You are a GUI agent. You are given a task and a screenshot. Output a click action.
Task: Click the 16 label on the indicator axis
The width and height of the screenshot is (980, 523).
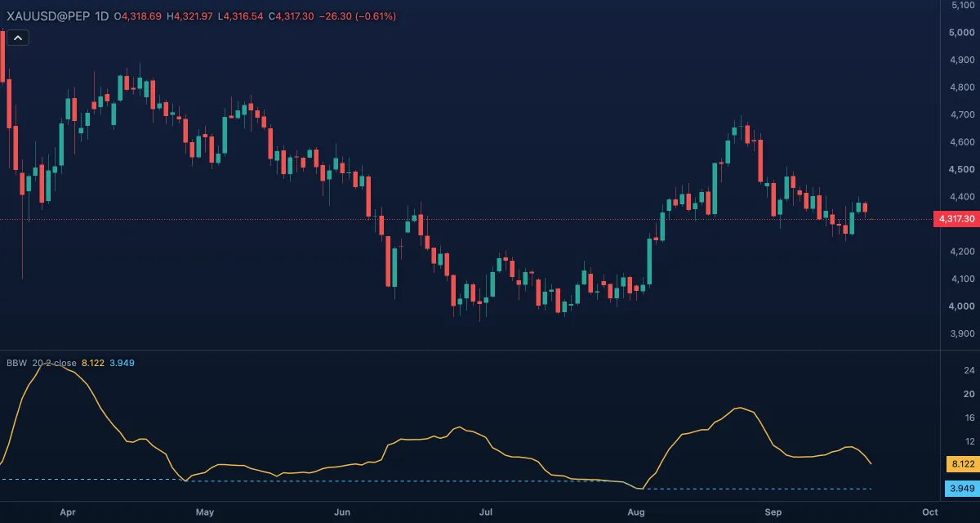(x=970, y=417)
